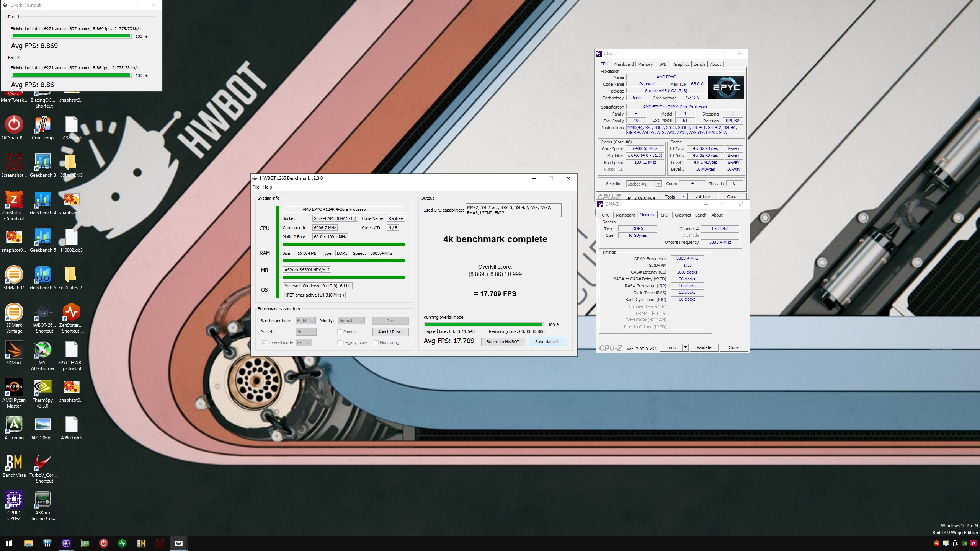Open the Benchmark type 64-bit dropdown
The image size is (980, 551).
pyautogui.click(x=305, y=321)
